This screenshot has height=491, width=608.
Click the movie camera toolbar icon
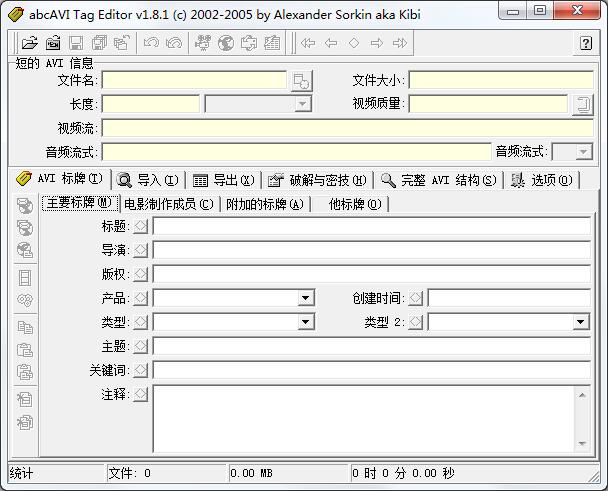coord(203,43)
